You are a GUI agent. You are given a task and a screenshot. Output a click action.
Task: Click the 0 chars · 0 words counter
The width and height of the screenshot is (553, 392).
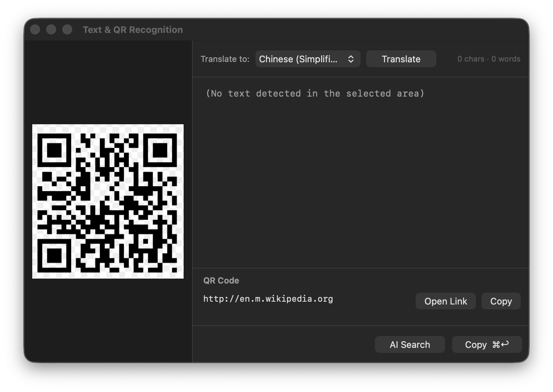(x=489, y=59)
